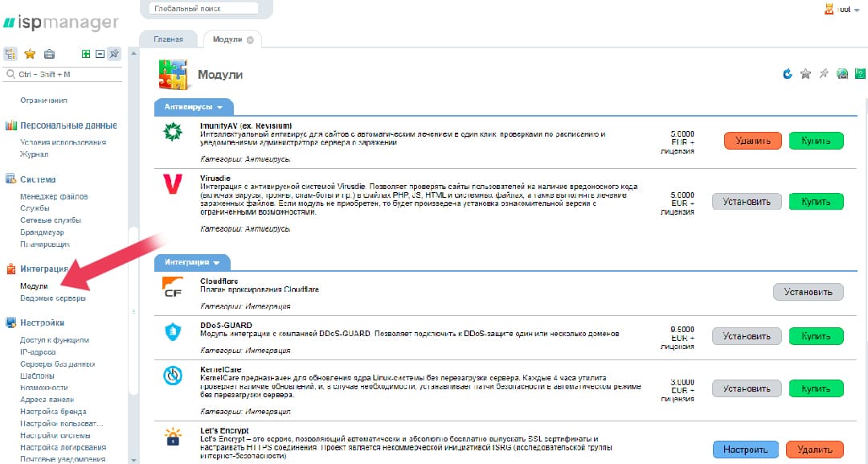This screenshot has height=464, width=868.
Task: Click the puzzle Модули page icon
Action: coord(174,74)
